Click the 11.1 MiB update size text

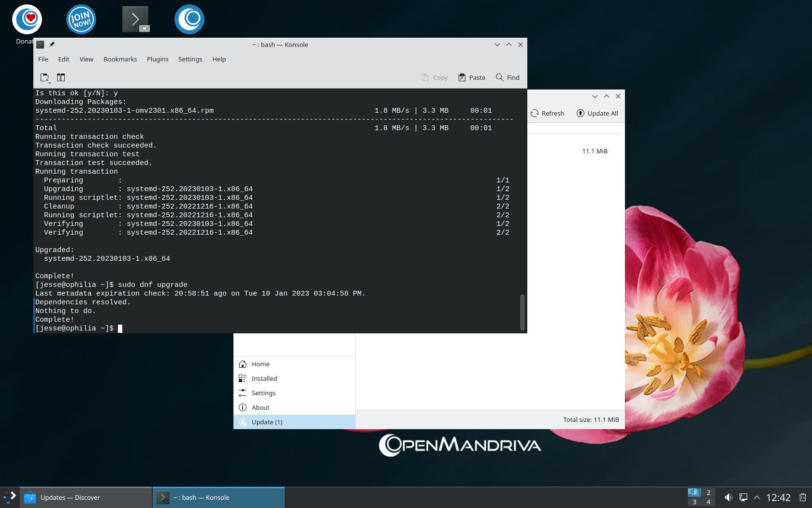(594, 151)
